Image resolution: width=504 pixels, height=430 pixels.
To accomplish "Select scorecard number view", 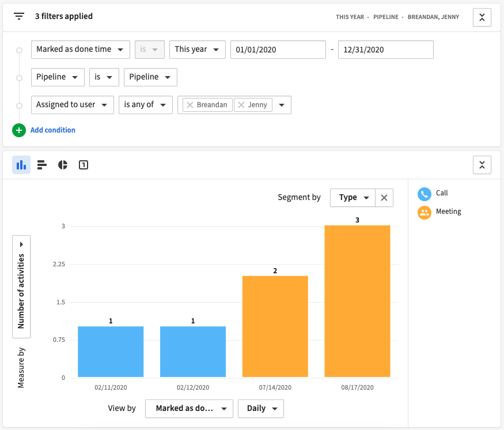I will pos(84,165).
